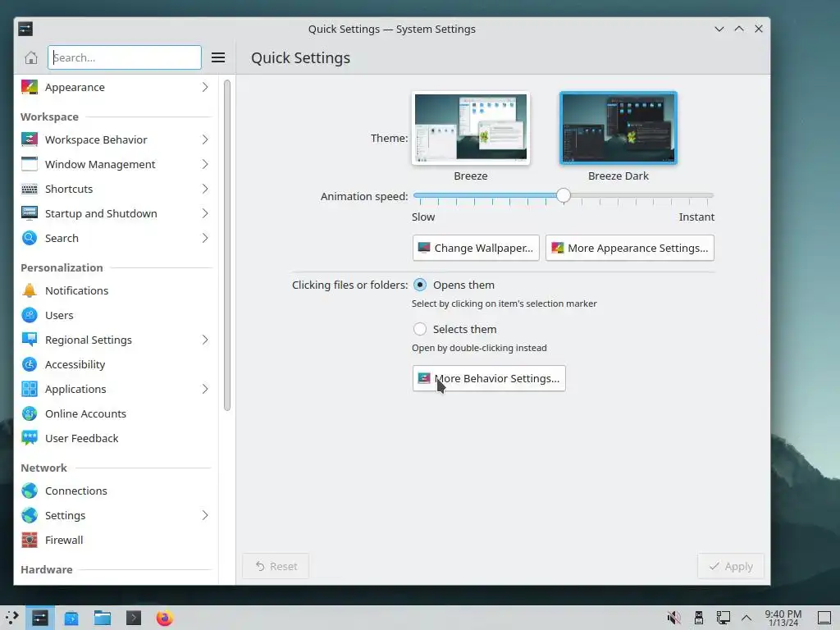Select the Breeze light theme thumbnail

tap(470, 128)
